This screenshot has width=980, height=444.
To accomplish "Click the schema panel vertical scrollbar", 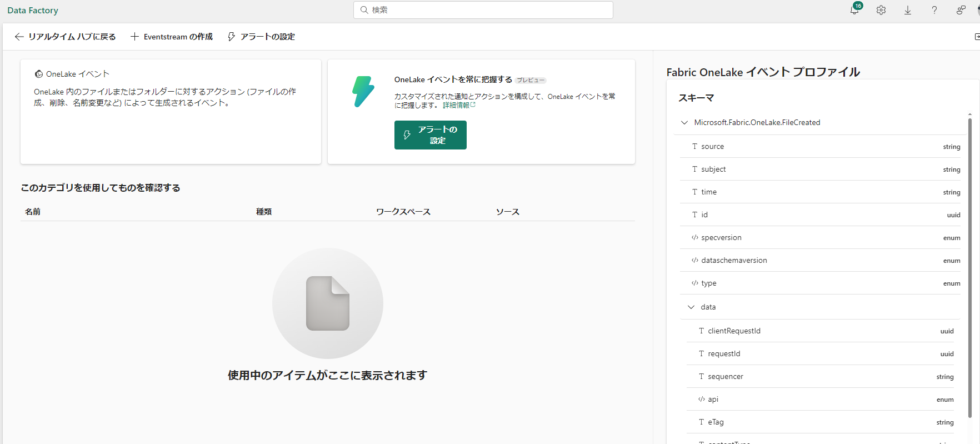I will point(970,267).
